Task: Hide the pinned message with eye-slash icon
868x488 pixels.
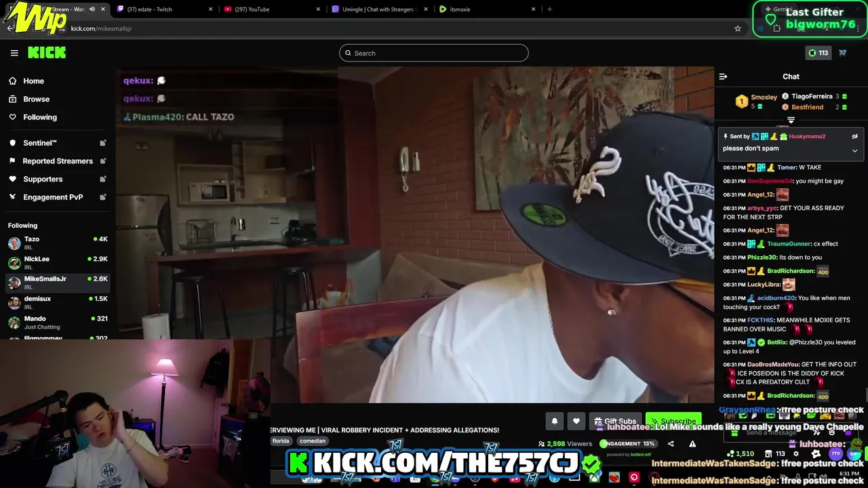Action: [x=854, y=136]
